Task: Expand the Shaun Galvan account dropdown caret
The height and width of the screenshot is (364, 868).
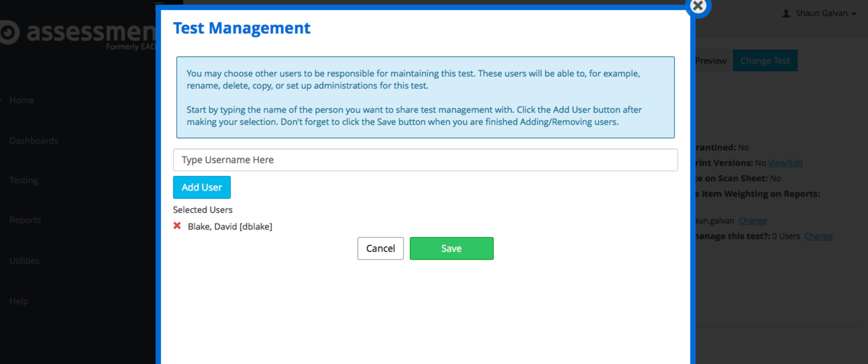Action: [x=854, y=14]
